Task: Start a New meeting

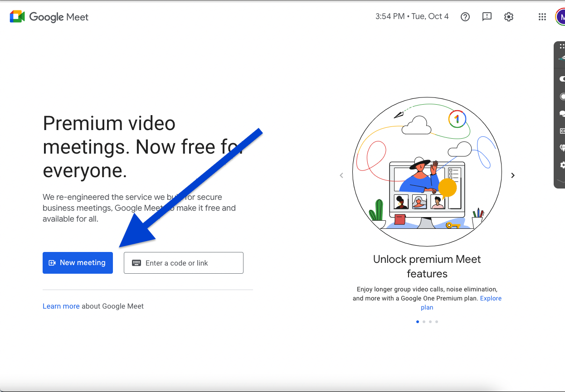Action: click(78, 263)
